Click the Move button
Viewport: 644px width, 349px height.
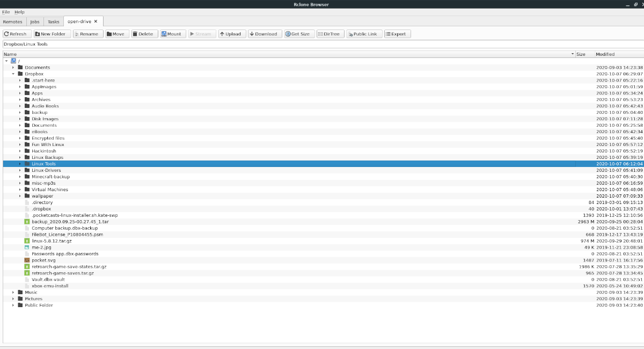pyautogui.click(x=115, y=33)
